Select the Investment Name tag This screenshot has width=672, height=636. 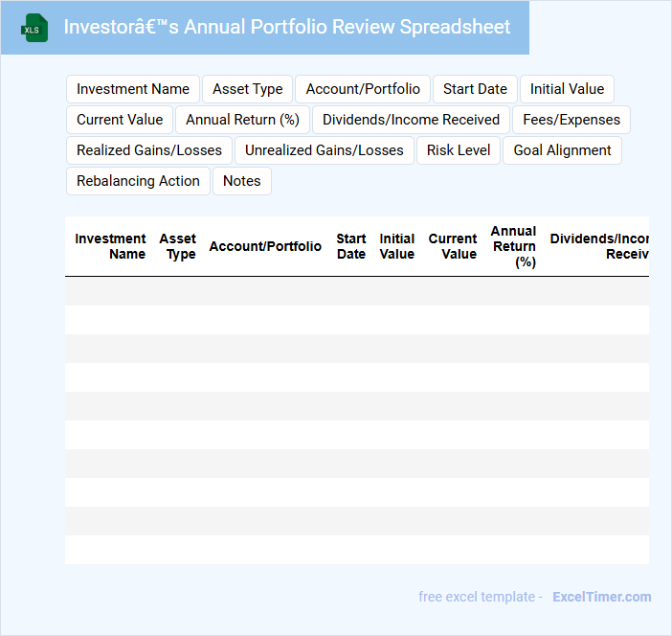[133, 89]
